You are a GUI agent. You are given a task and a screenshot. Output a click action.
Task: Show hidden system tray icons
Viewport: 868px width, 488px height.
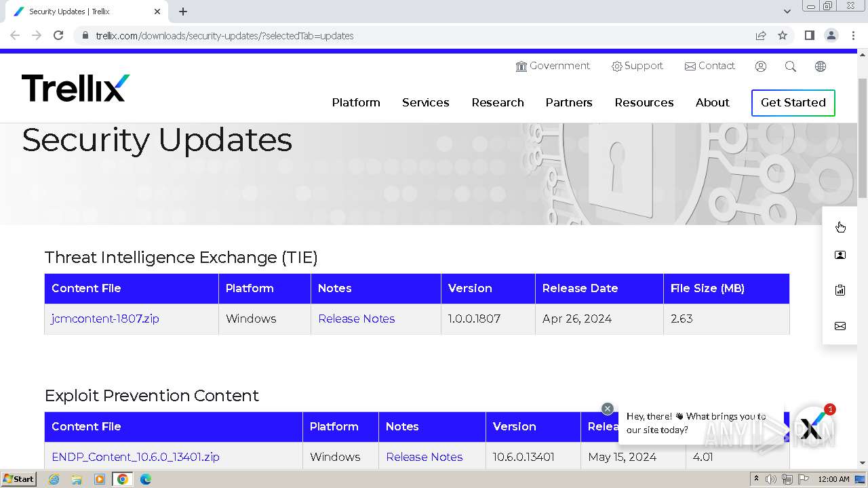(756, 479)
